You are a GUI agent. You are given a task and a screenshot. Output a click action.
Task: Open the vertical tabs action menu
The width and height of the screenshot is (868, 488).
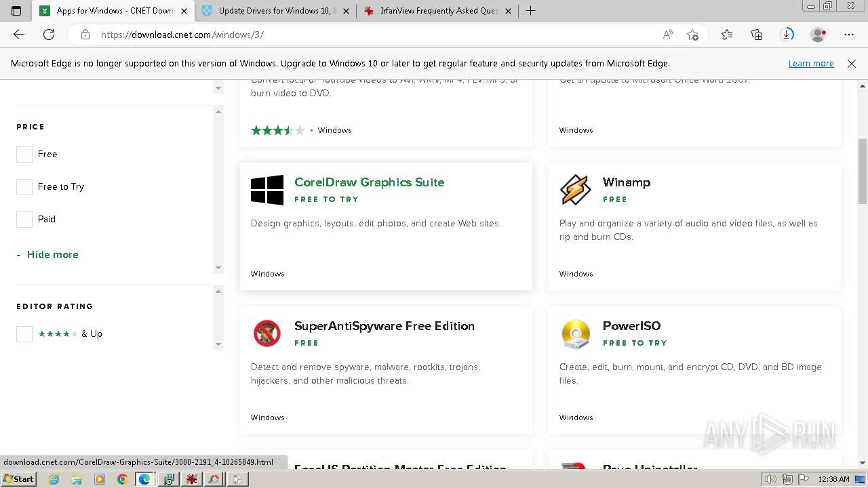point(16,11)
